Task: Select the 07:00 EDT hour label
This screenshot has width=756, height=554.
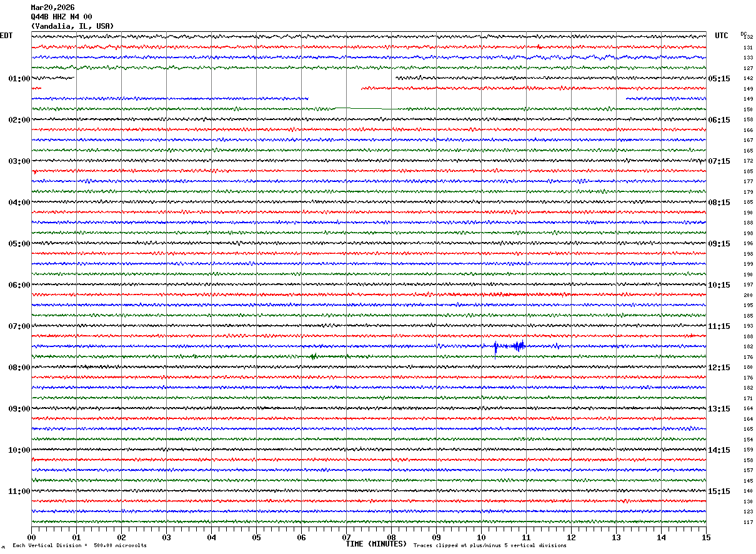Action: tap(19, 326)
